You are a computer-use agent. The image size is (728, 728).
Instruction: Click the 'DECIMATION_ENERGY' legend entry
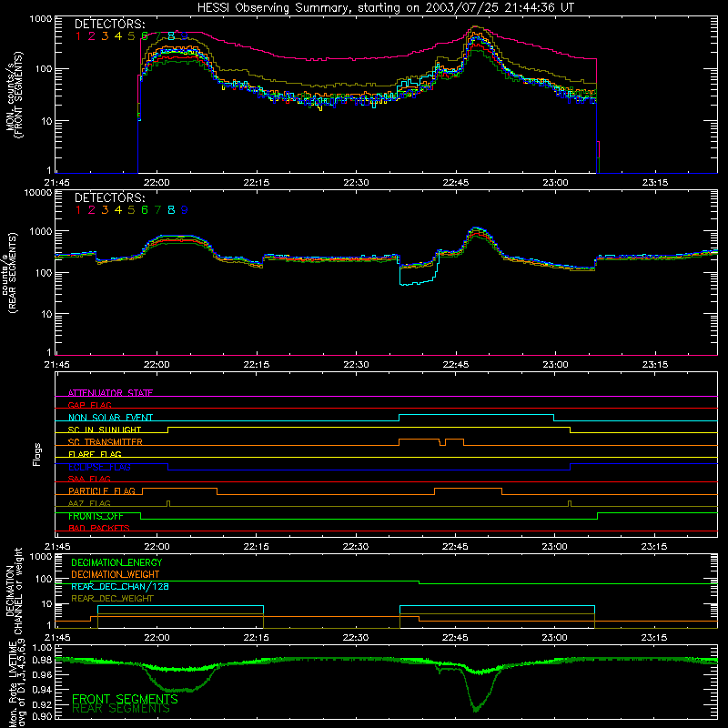coord(116,562)
